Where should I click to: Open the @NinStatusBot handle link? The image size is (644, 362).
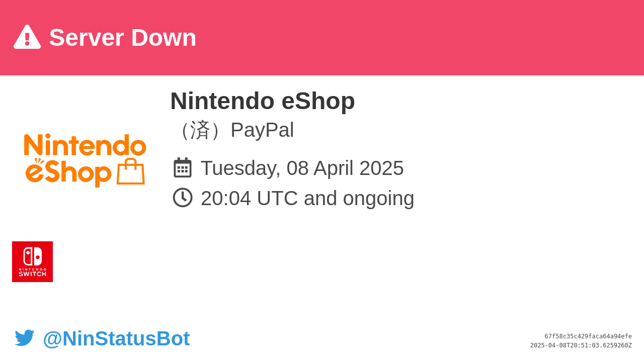[116, 338]
